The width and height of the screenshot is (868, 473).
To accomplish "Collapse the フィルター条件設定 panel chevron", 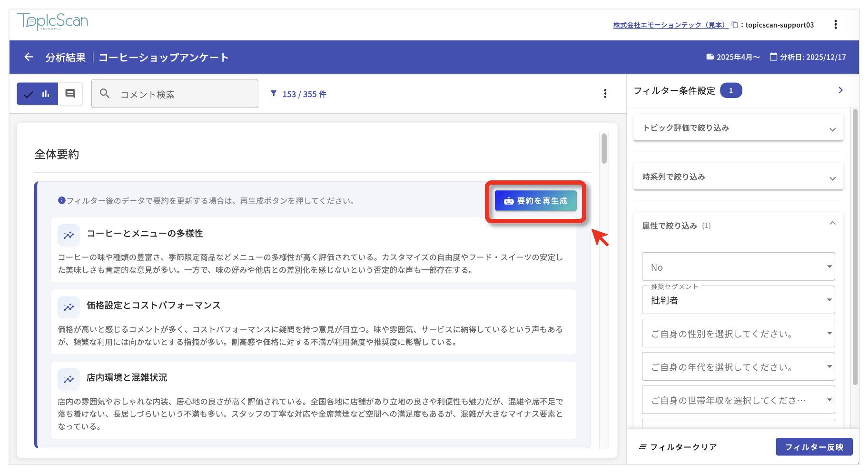I will point(840,90).
